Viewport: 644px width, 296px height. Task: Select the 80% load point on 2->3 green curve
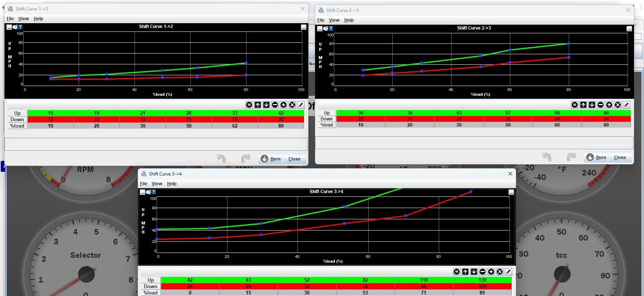(x=569, y=44)
